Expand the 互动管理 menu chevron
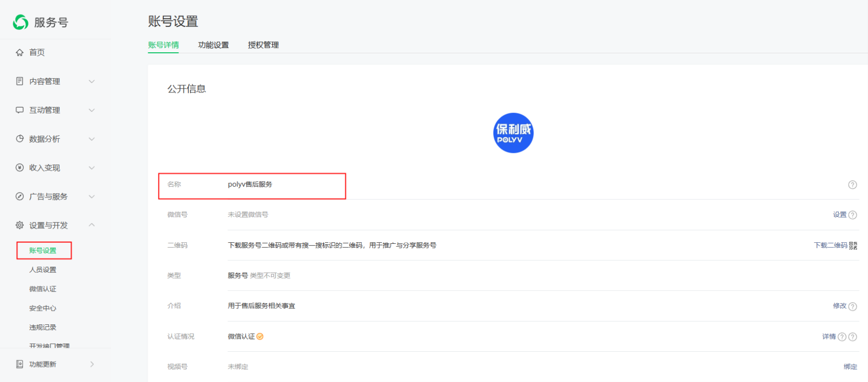868x382 pixels. point(91,110)
